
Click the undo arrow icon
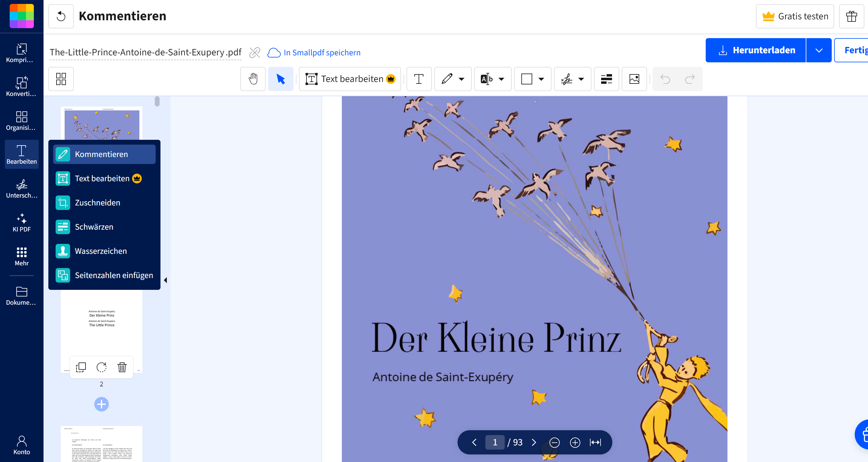pos(666,79)
